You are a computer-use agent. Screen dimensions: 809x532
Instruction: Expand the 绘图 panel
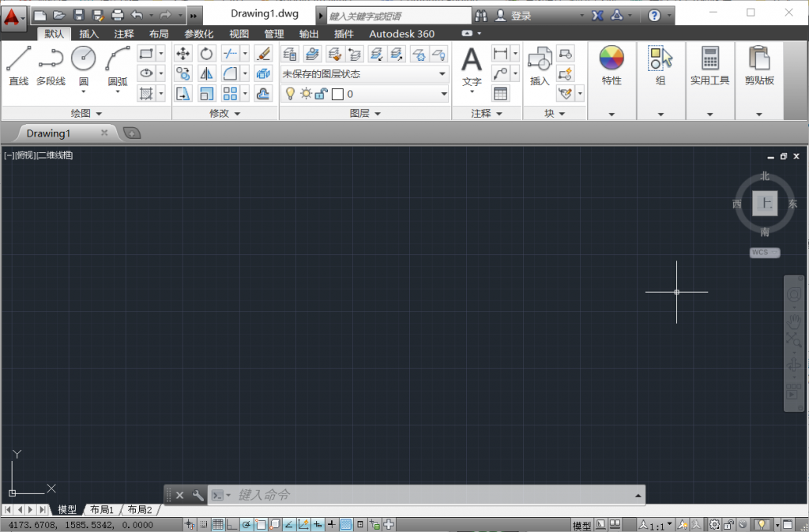tap(86, 113)
